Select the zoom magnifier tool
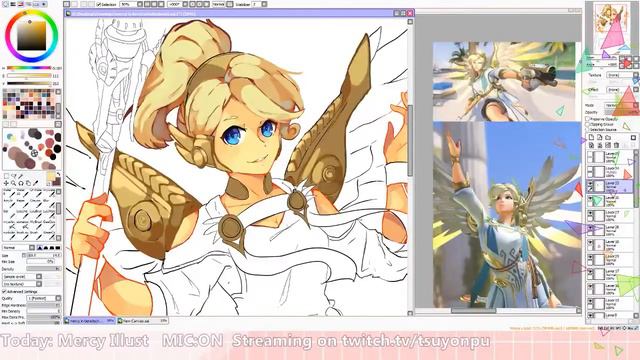Screen dimensions: 640x360 pos(13,183)
